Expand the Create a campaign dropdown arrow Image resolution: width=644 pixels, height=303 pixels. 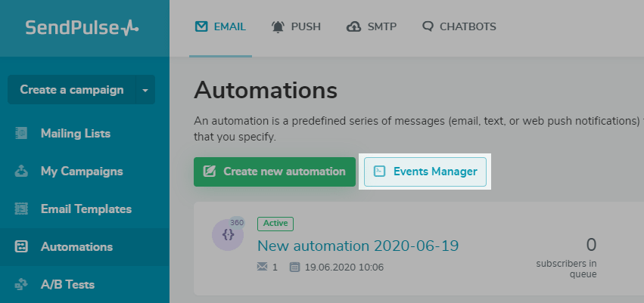point(145,90)
